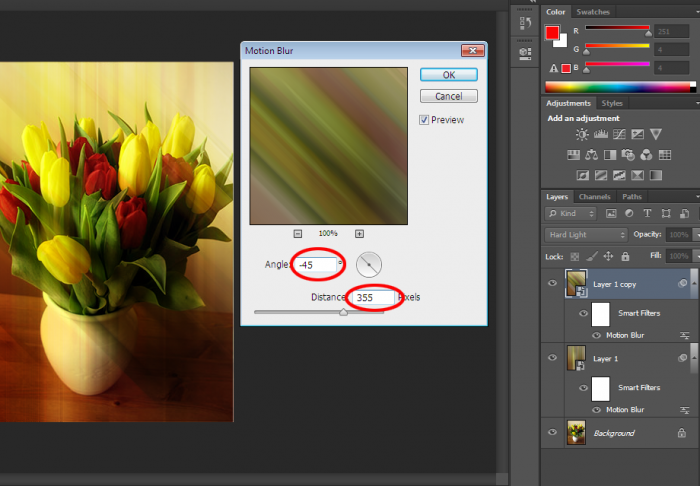This screenshot has height=486, width=700.
Task: Add a Color Balance adjustment
Action: (x=592, y=155)
